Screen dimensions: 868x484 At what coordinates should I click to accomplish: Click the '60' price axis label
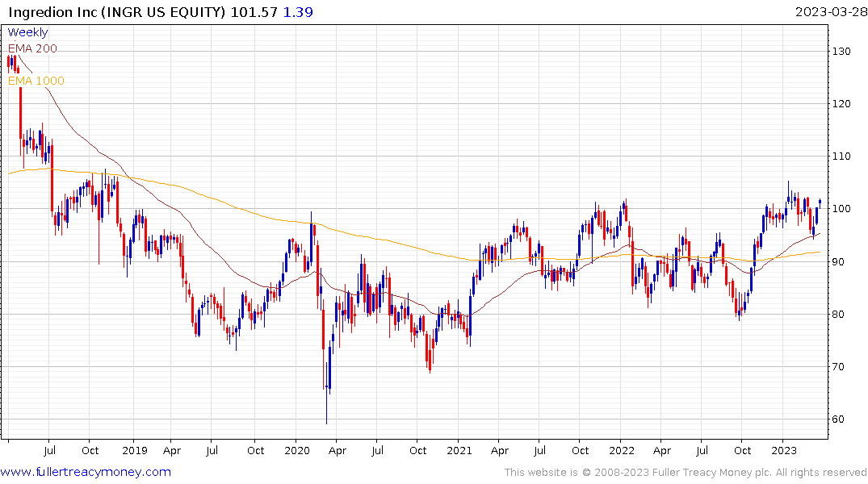tap(839, 419)
